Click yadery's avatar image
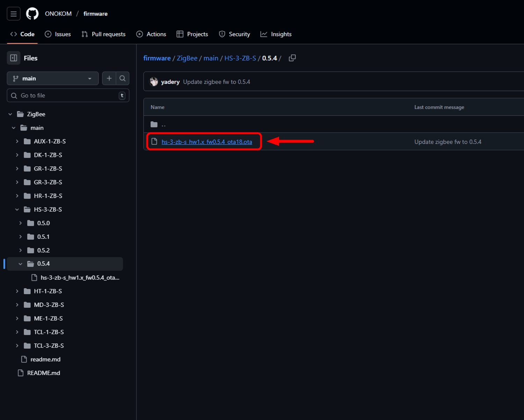The height and width of the screenshot is (420, 524). (x=154, y=82)
